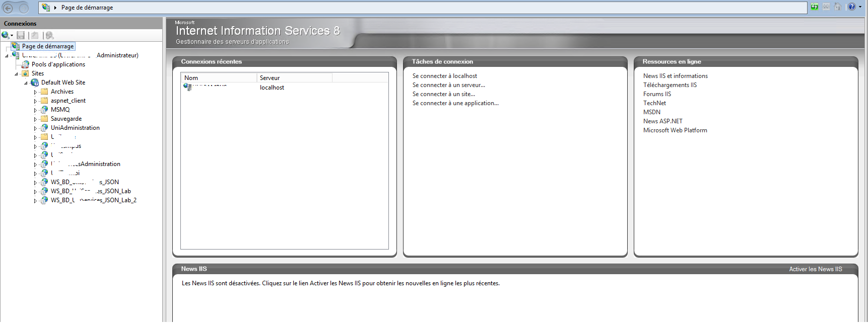Image resolution: width=868 pixels, height=326 pixels.
Task: Expand the node ending in _JSON_Lab_2
Action: pos(35,201)
